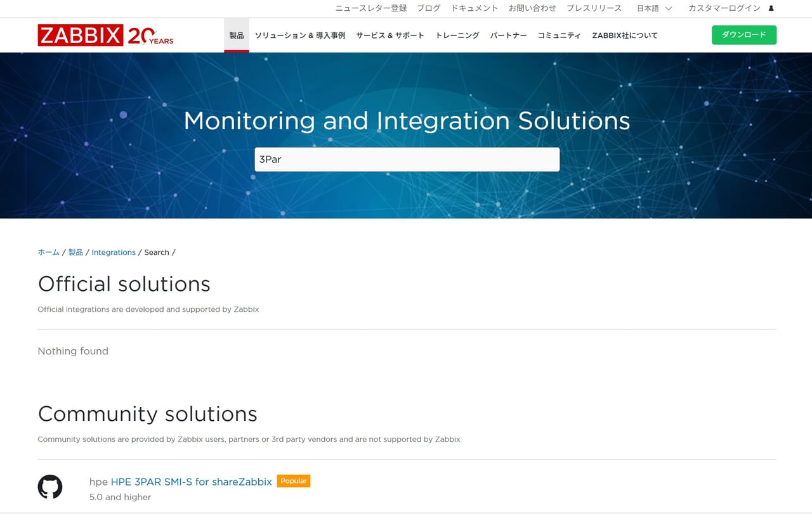Click the GitHub icon beside HPE 3PAR
Image resolution: width=812 pixels, height=514 pixels.
coord(50,487)
